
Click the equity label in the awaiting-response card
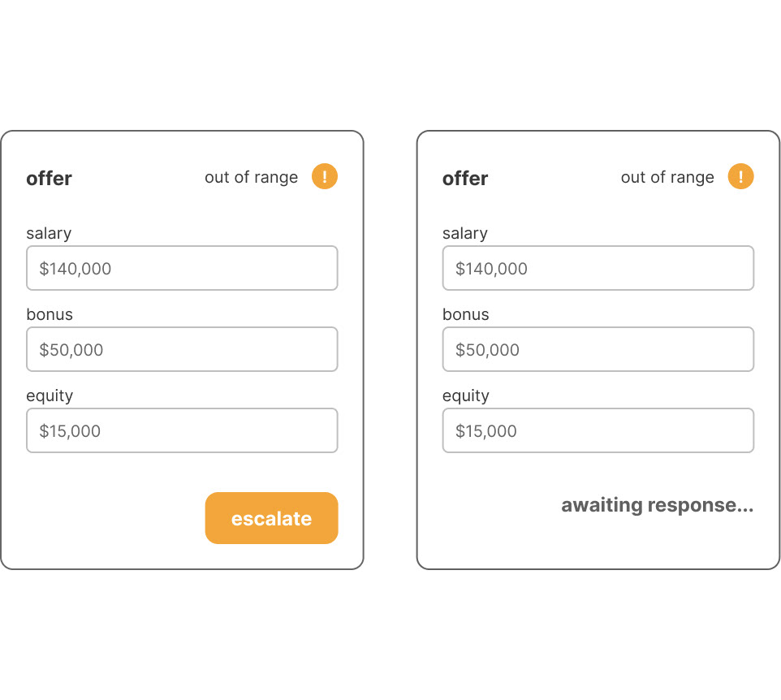466,395
